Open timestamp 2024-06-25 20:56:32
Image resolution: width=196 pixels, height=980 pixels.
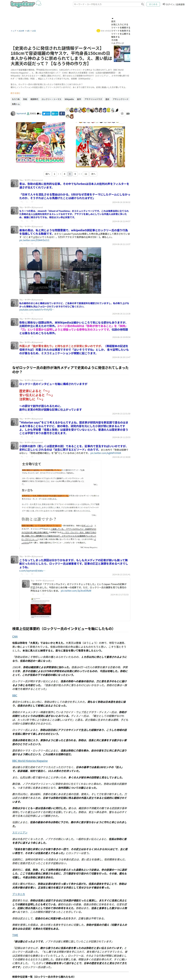[x=121, y=202]
